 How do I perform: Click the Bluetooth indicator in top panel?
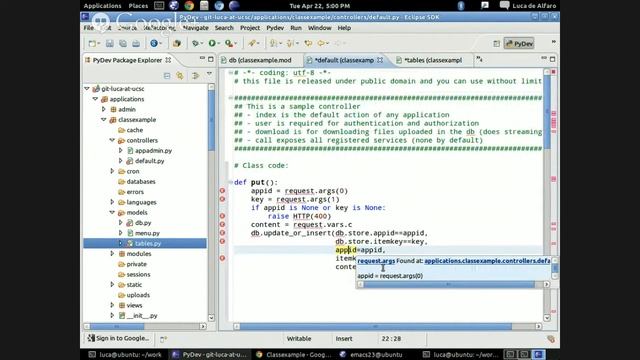pos(461,5)
